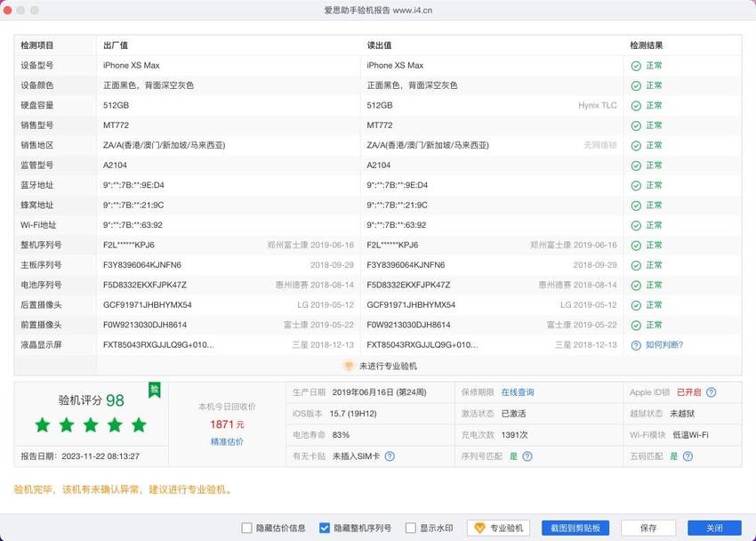Click the green 验 badge beside the score
The image size is (756, 541).
(154, 390)
